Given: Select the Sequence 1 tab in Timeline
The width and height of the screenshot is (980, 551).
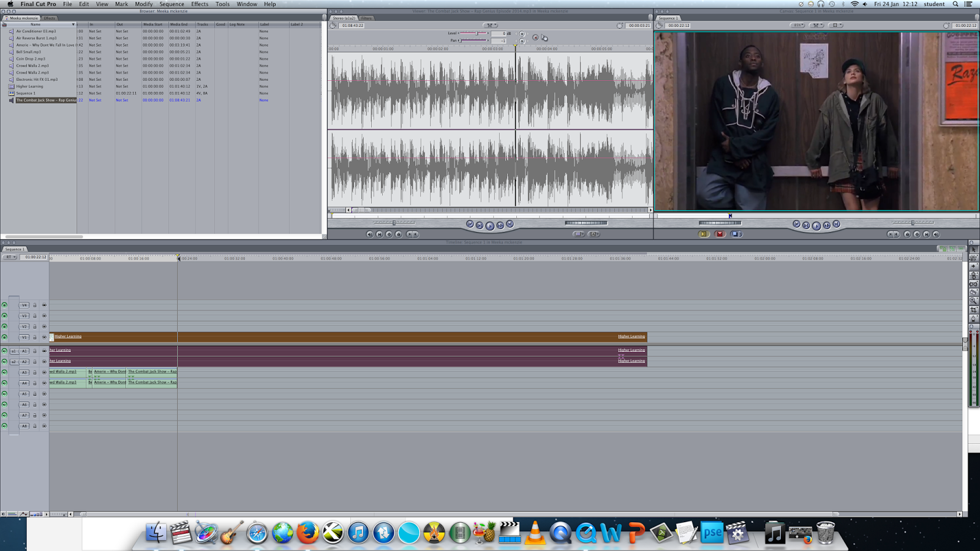Looking at the screenshot, I should [15, 249].
